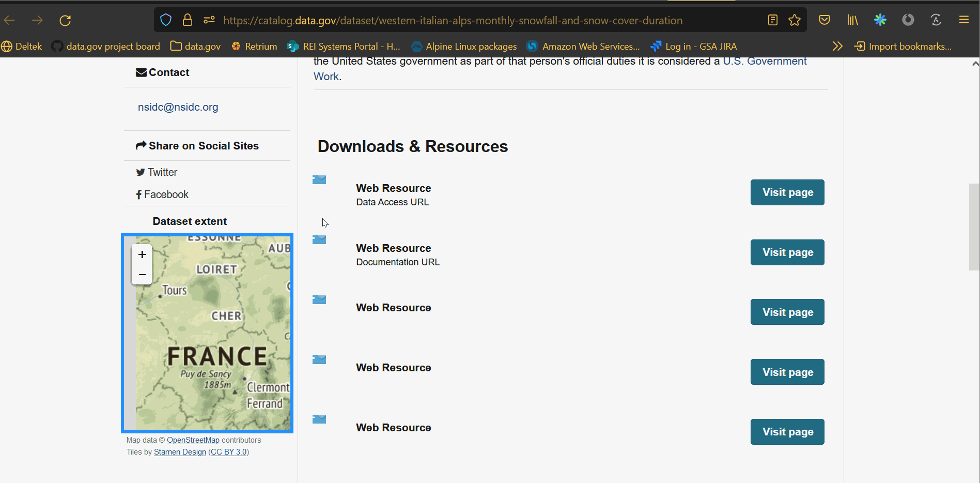Click the colorful asterisk extension icon
The image size is (980, 483).
[x=880, y=20]
